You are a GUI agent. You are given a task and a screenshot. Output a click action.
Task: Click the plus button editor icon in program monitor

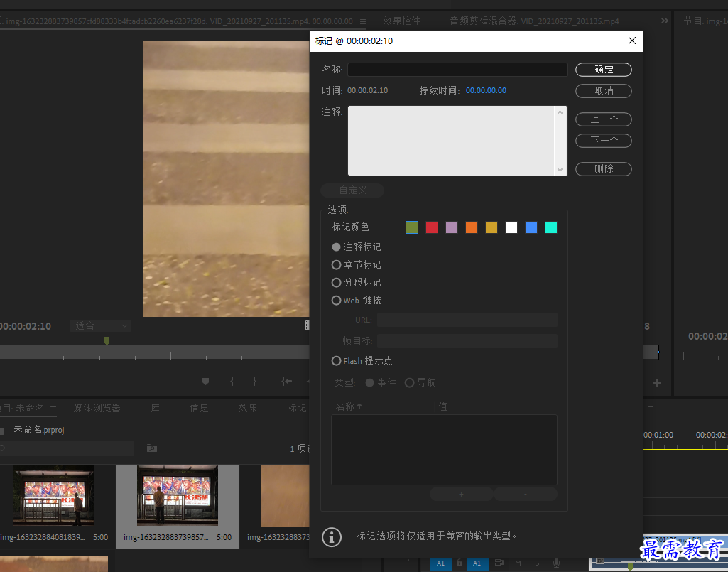[657, 383]
